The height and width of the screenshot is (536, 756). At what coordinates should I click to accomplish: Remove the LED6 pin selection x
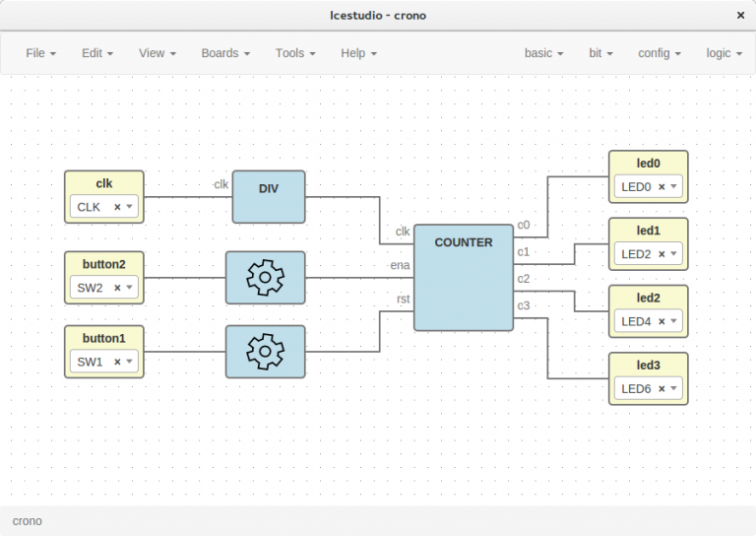(x=661, y=389)
